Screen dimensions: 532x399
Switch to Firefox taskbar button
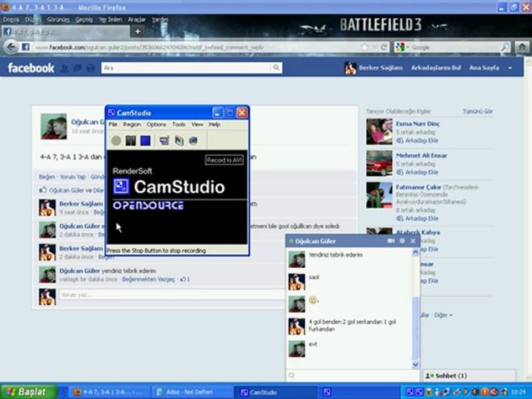pos(109,392)
